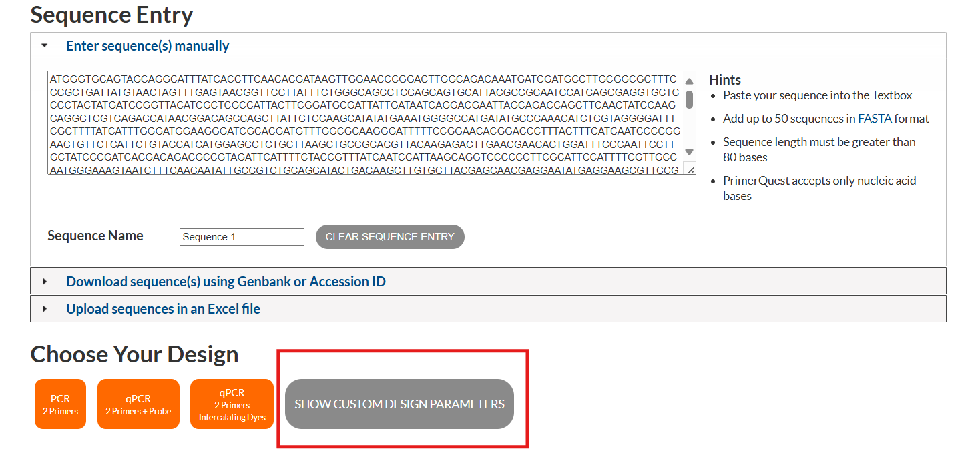Open Download sequence(s) using Genbank heading
This screenshot has height=465, width=980.
pos(226,282)
